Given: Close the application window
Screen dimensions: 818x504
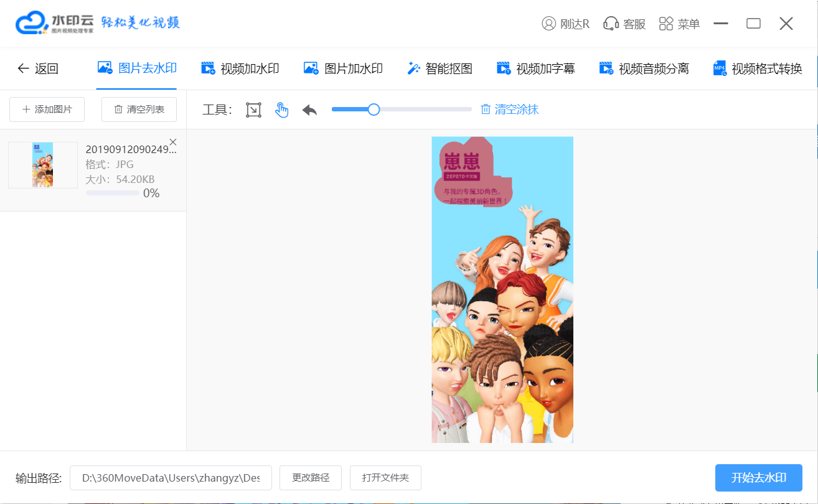Looking at the screenshot, I should (786, 24).
